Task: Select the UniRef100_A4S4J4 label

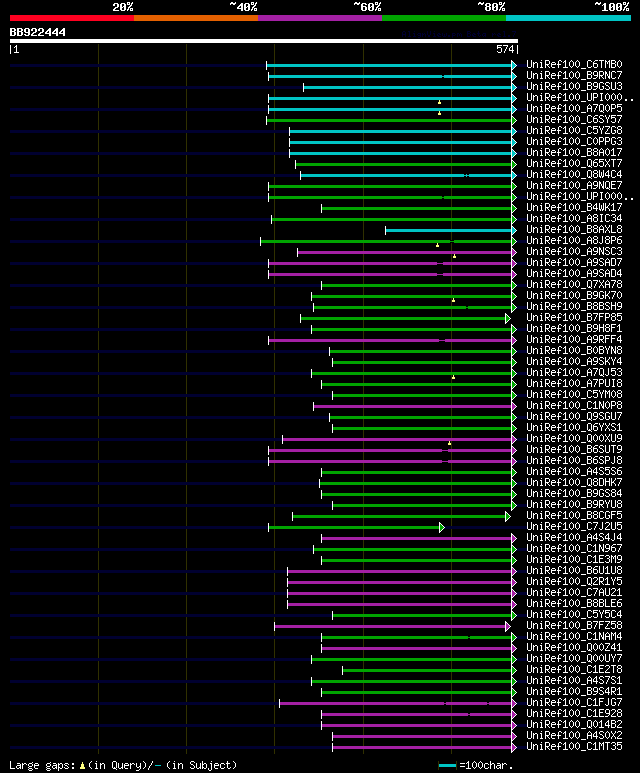Action: coord(574,538)
